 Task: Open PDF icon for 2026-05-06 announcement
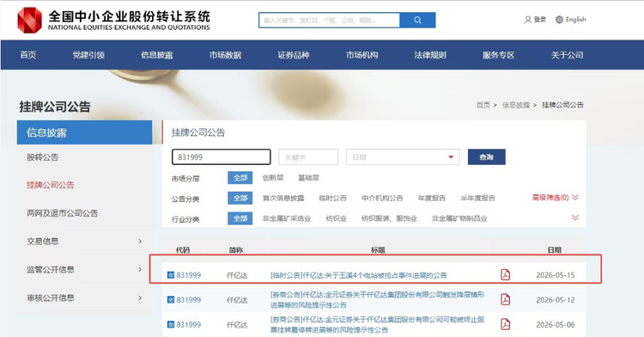pyautogui.click(x=505, y=324)
